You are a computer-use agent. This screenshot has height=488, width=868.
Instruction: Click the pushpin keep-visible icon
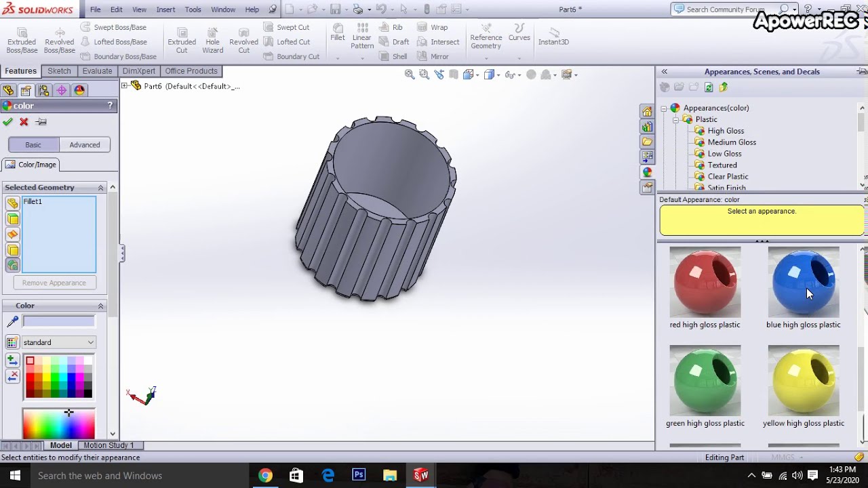tap(41, 122)
